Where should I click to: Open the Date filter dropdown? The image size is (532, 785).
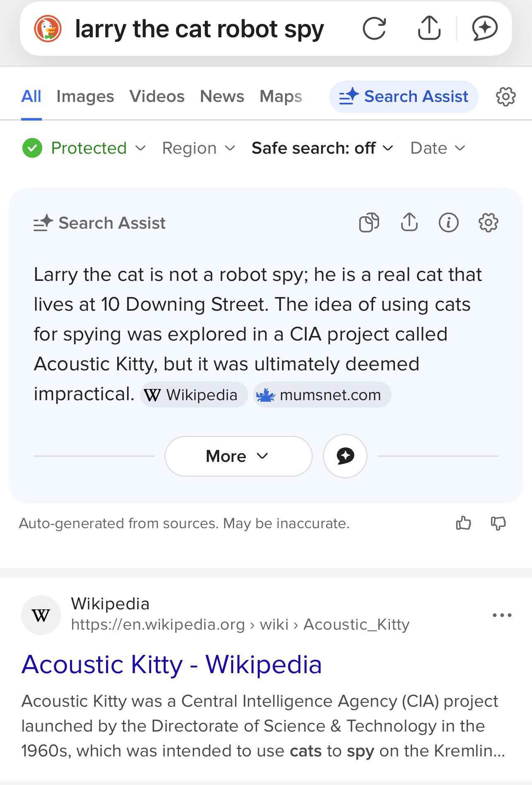tap(438, 148)
